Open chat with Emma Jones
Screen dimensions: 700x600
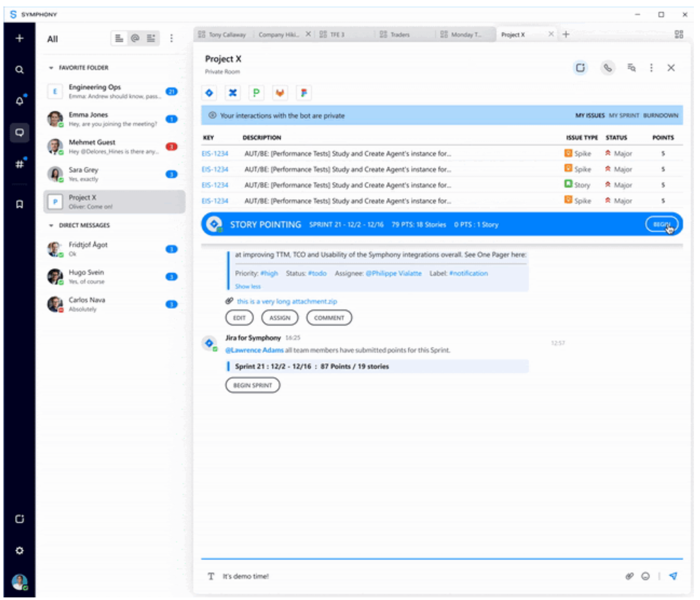[x=114, y=119]
